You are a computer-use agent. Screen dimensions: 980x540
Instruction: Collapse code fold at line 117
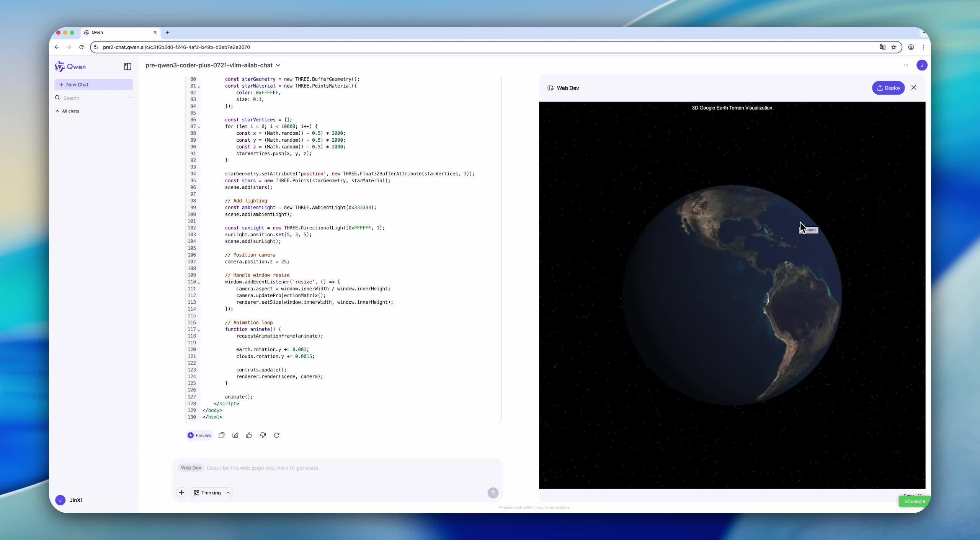coord(199,330)
